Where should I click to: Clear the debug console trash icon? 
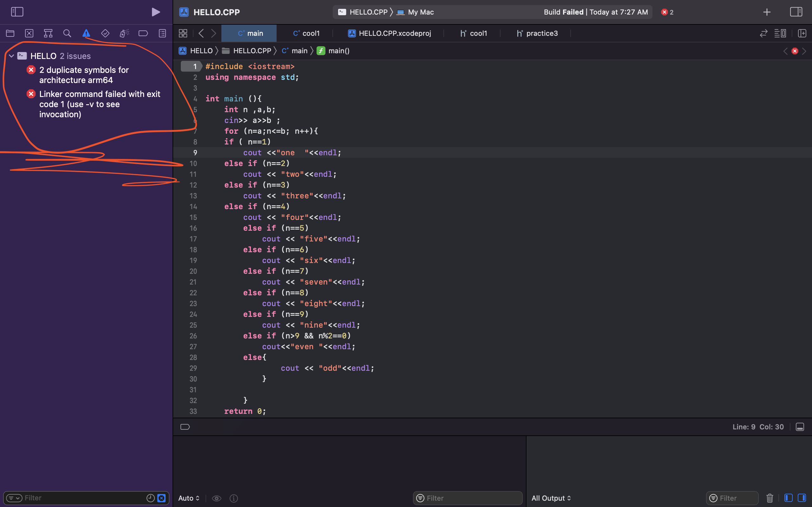click(x=770, y=498)
